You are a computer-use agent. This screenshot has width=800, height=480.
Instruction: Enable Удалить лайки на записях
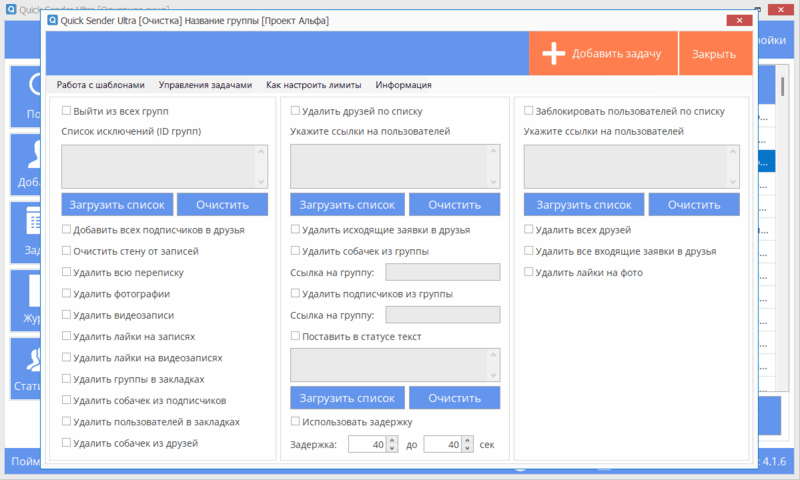click(66, 336)
